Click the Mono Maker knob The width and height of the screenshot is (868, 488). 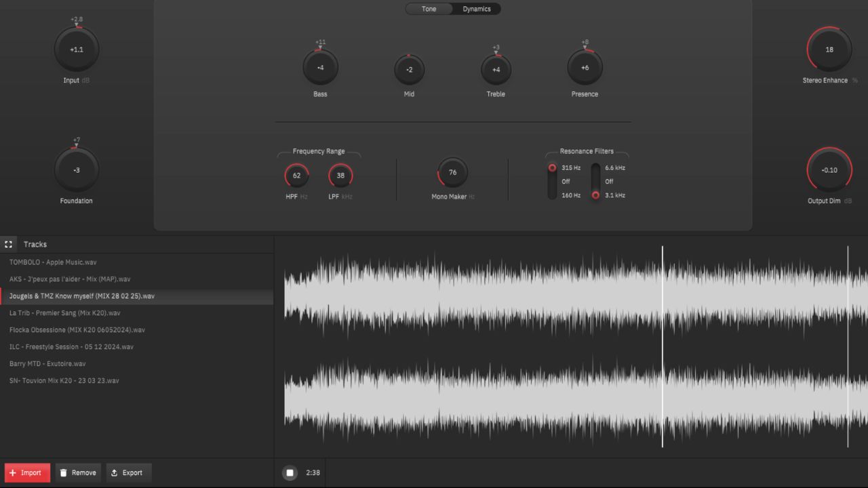coord(452,173)
